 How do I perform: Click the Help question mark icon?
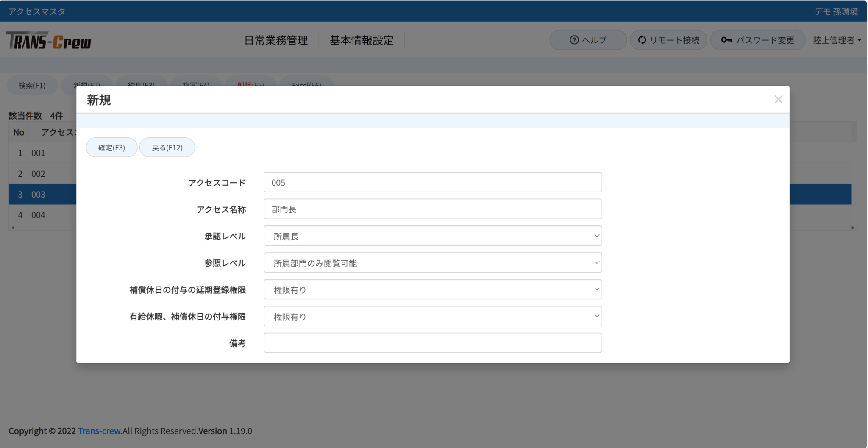click(574, 40)
